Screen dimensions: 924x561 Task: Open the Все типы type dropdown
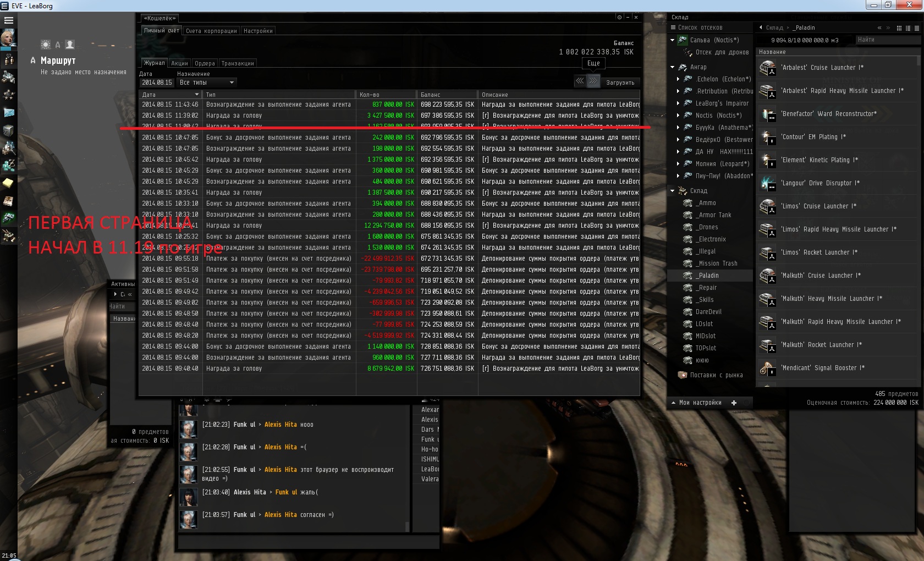(207, 82)
